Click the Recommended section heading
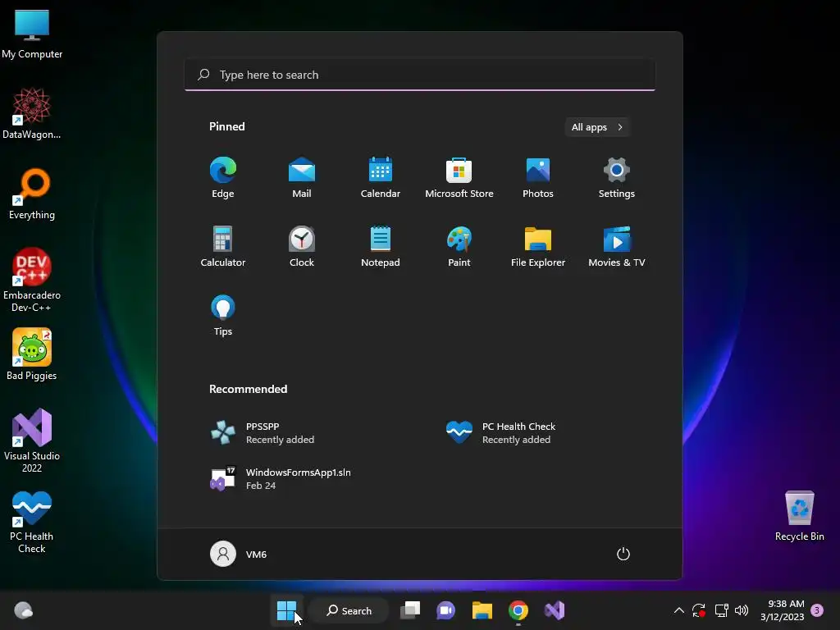The height and width of the screenshot is (630, 840). click(x=248, y=389)
